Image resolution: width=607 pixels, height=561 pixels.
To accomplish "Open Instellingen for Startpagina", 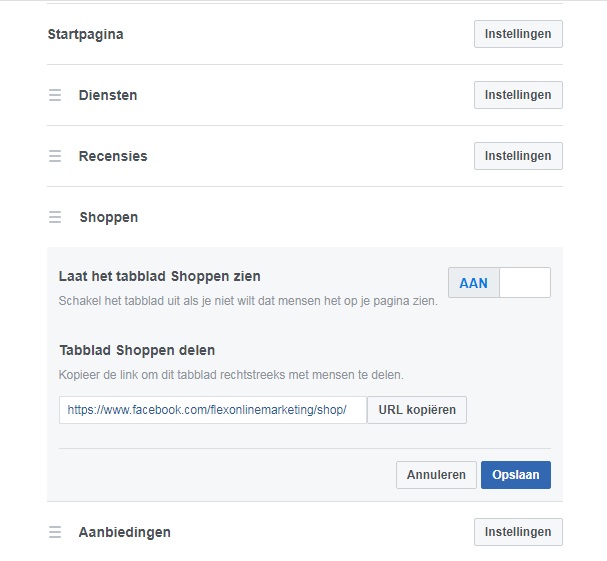I will [x=518, y=34].
